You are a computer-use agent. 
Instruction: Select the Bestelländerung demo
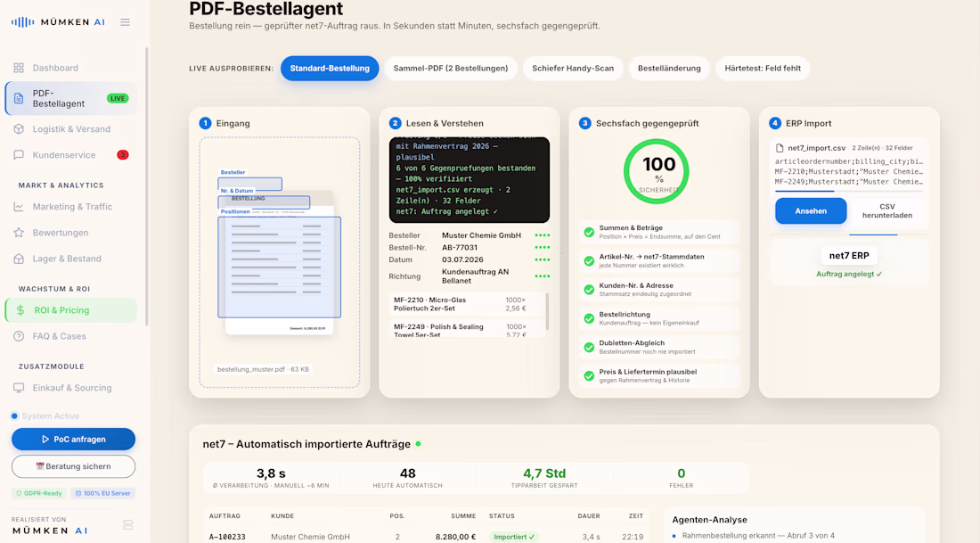tap(669, 68)
